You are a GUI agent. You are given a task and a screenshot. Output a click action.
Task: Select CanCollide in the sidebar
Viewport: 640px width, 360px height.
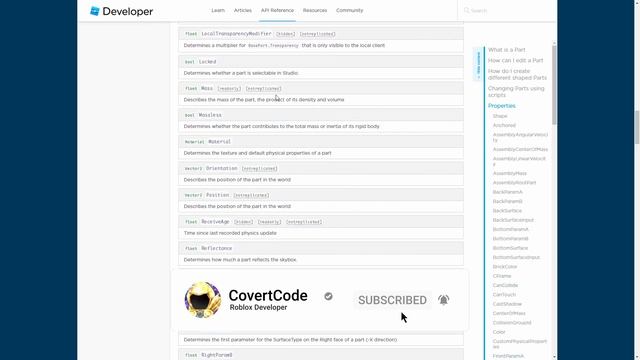505,285
